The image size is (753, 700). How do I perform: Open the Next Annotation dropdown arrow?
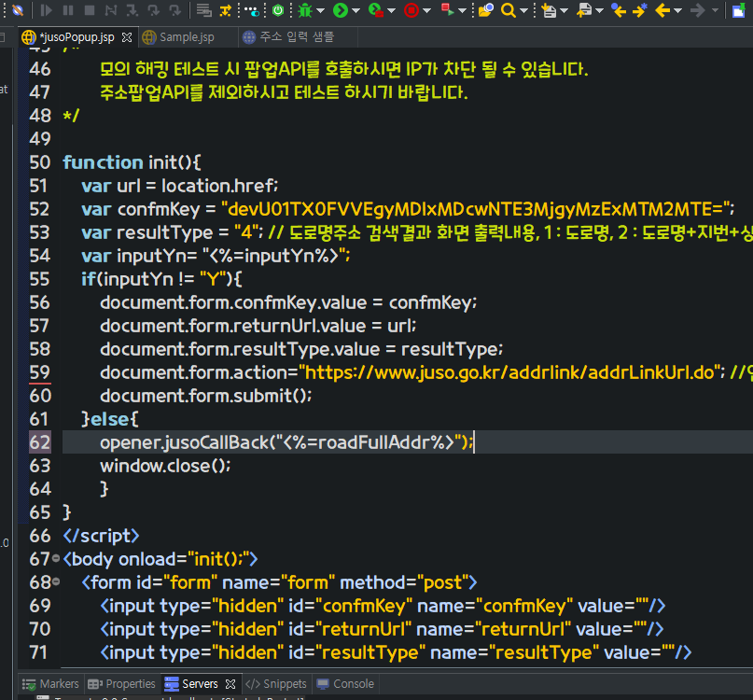564,10
